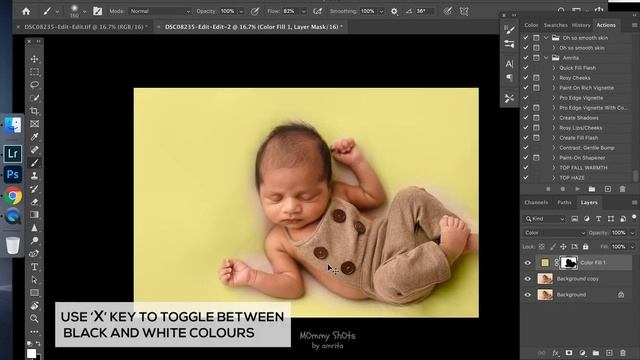This screenshot has width=640, height=360.
Task: Select the Gradient tool
Action: [x=34, y=215]
